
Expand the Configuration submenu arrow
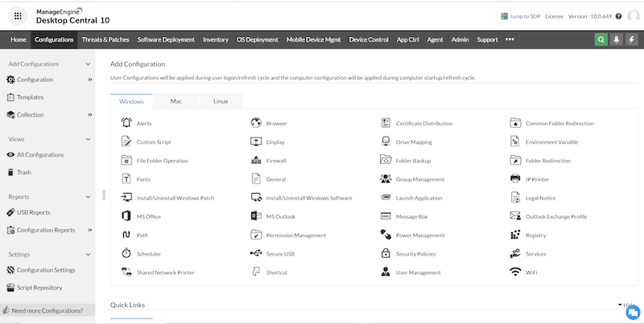89,80
